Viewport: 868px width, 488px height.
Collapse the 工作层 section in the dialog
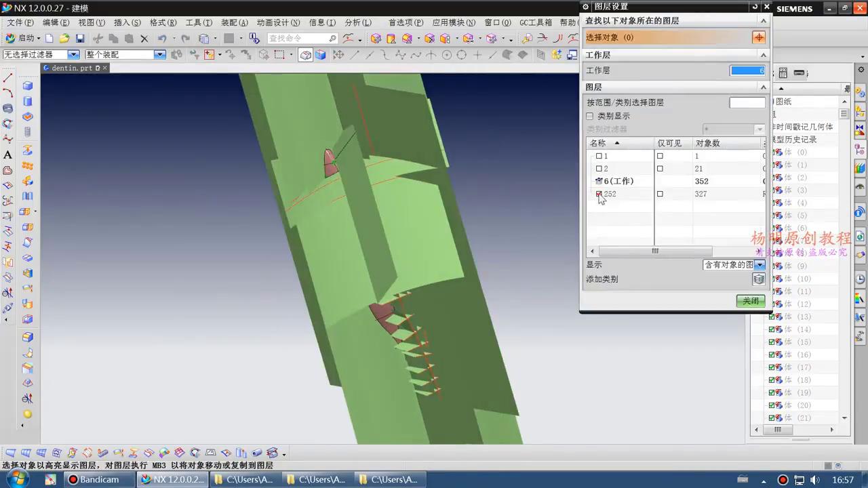coord(763,55)
